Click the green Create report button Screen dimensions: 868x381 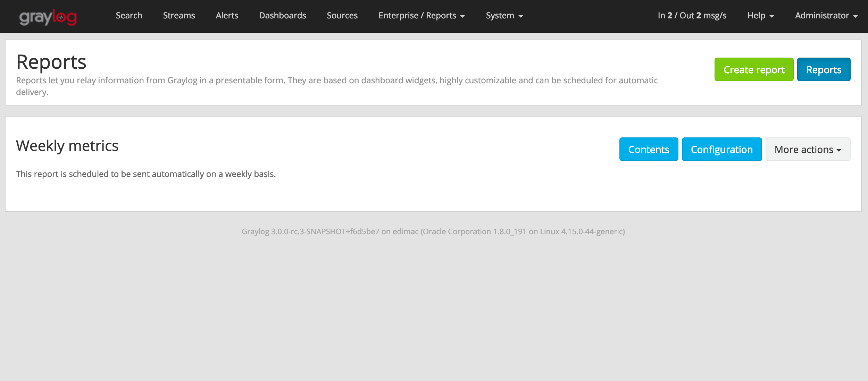pyautogui.click(x=753, y=69)
